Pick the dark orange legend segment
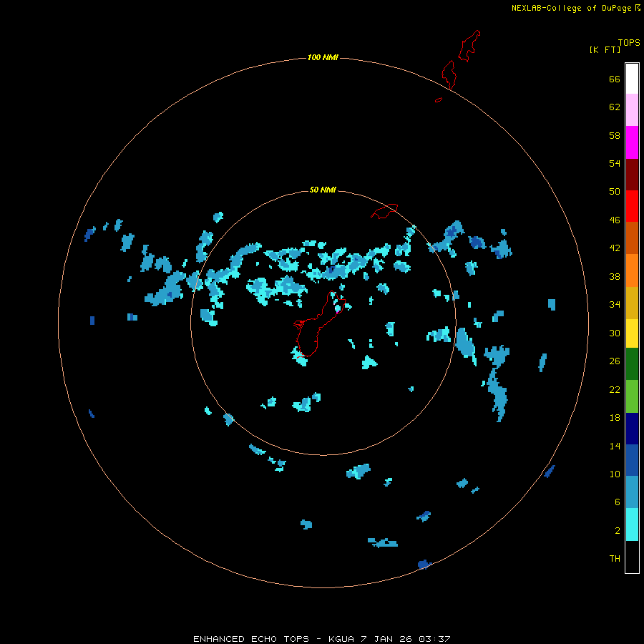This screenshot has height=644, width=644. click(632, 238)
